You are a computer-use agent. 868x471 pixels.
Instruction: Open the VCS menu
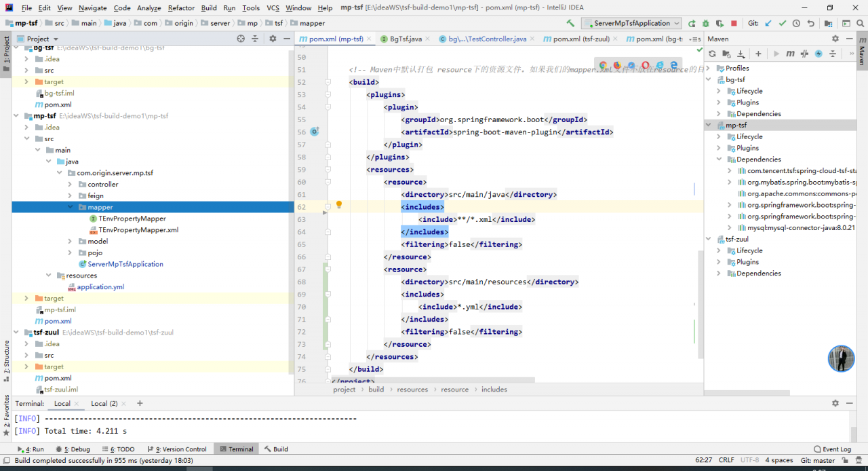pos(273,8)
